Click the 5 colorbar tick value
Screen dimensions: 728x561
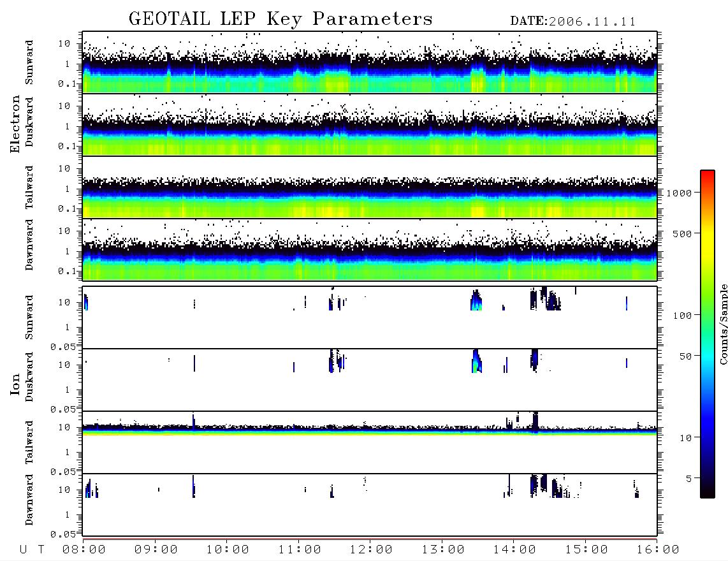(688, 479)
